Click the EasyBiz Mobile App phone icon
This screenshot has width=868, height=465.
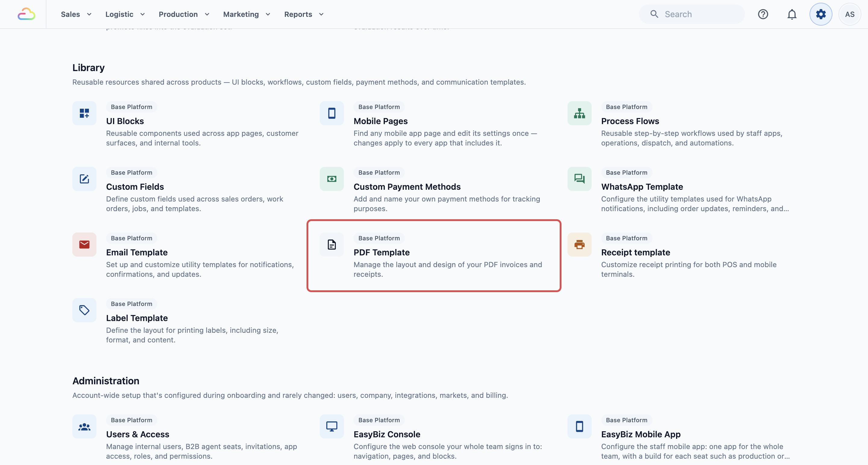(579, 426)
